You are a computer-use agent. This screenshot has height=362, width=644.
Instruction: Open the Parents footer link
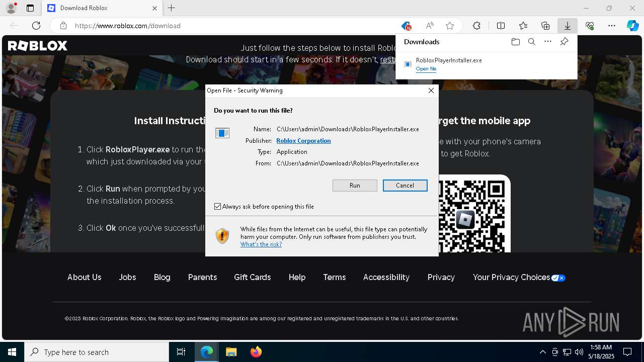point(202,277)
